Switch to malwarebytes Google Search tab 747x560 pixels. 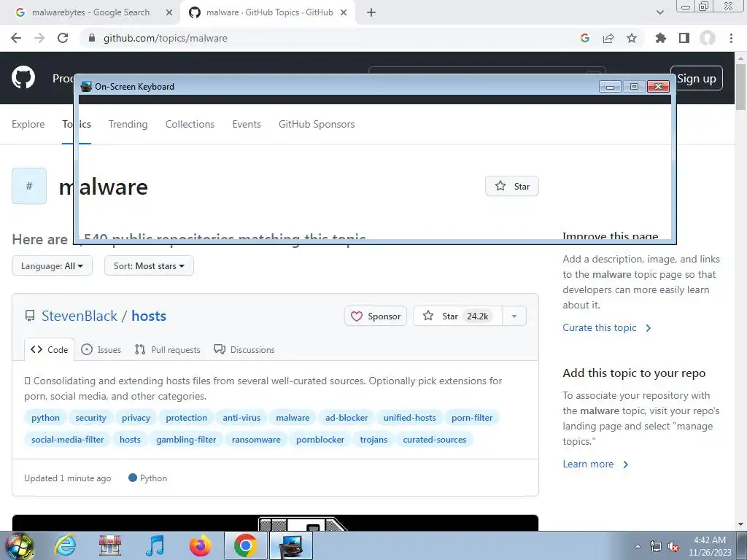click(x=90, y=12)
